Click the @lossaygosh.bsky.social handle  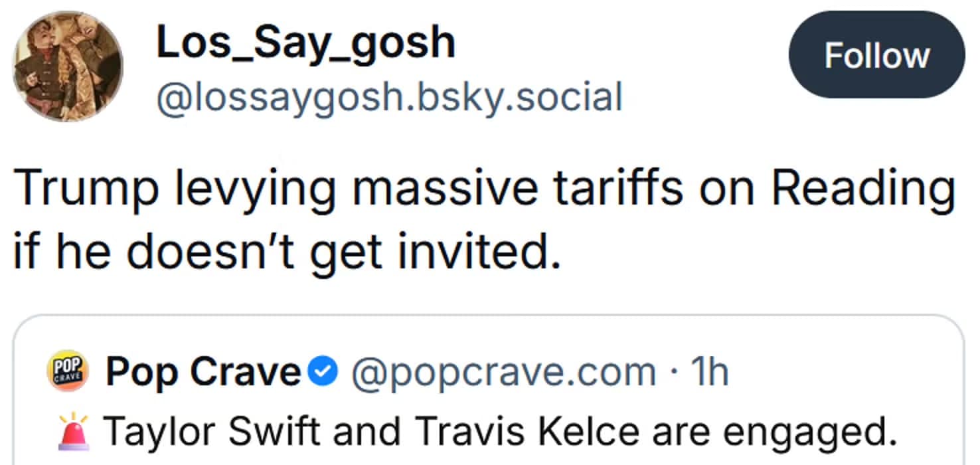[388, 98]
